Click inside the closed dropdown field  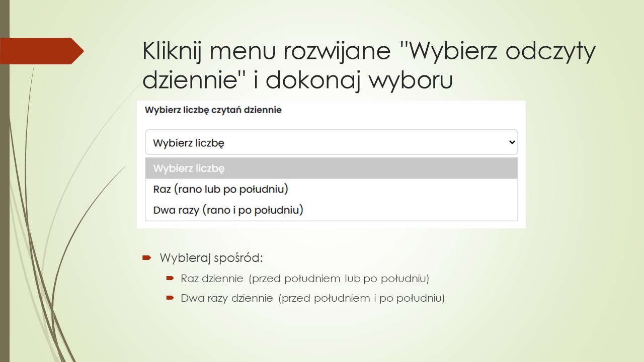coord(302,142)
